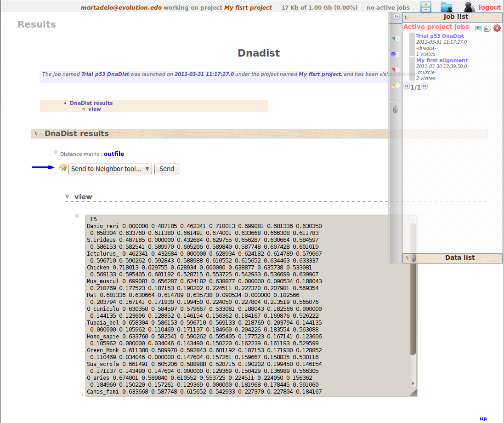Image resolution: width=504 pixels, height=423 pixels.
Task: Open the user accounts silhouette icon
Action: tap(469, 7)
